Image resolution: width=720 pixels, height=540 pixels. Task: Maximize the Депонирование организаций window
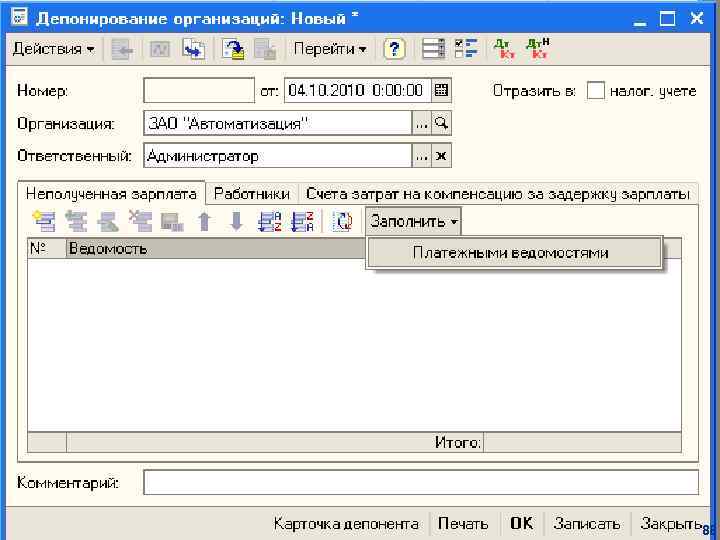point(668,19)
